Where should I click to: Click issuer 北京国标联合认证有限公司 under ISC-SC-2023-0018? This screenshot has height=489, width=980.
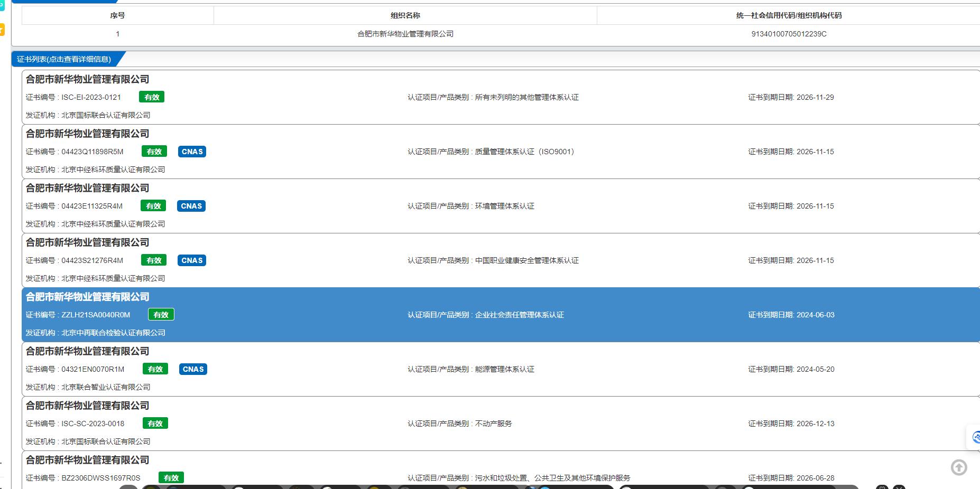106,441
